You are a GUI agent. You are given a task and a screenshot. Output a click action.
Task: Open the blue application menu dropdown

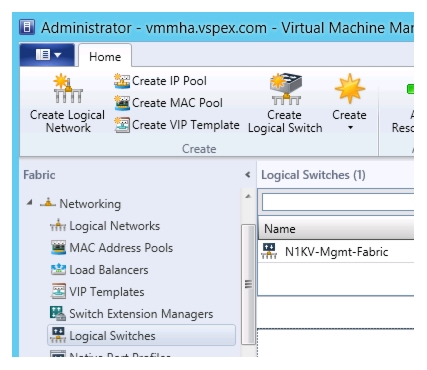47,55
